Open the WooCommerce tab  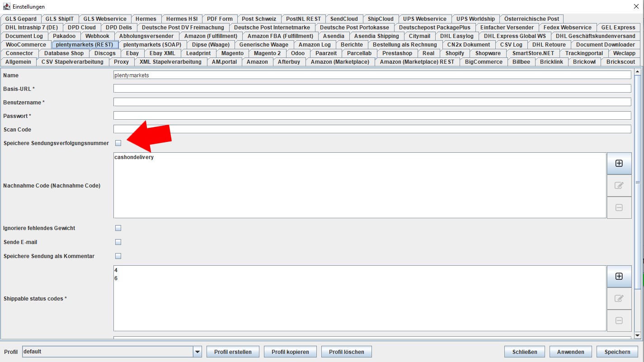pyautogui.click(x=26, y=45)
